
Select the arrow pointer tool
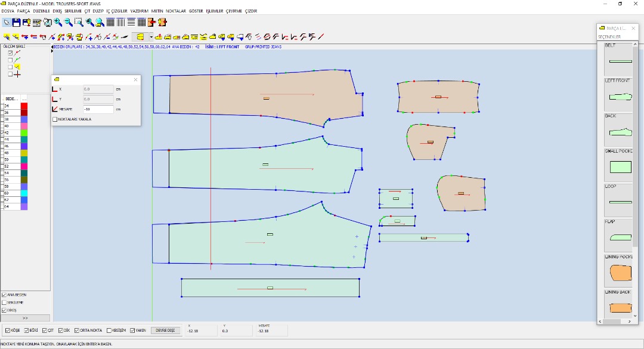coord(7,23)
